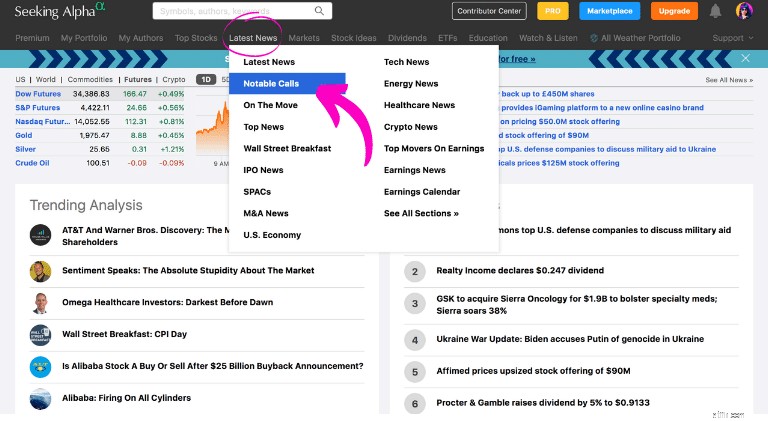Choose Healthcare News menu entry
The image size is (768, 421).
419,105
